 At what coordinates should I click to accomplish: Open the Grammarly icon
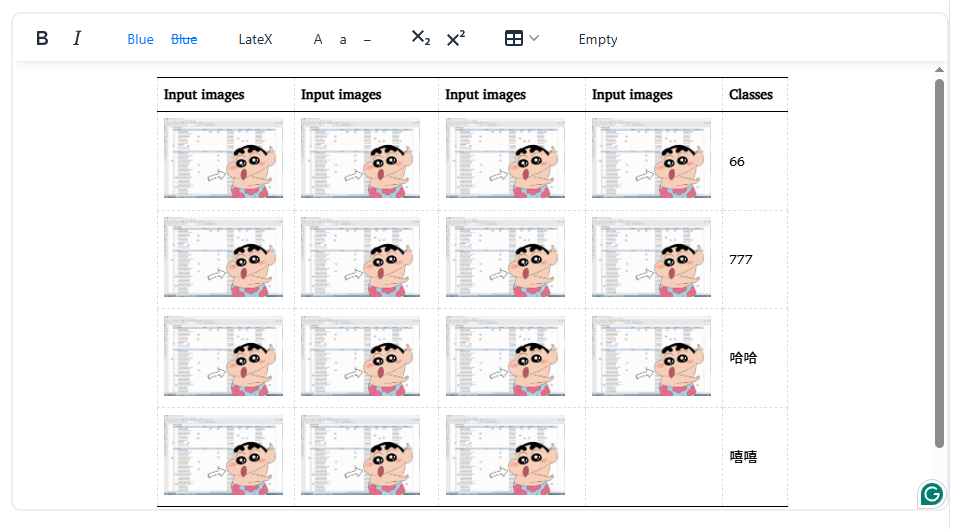(x=931, y=494)
